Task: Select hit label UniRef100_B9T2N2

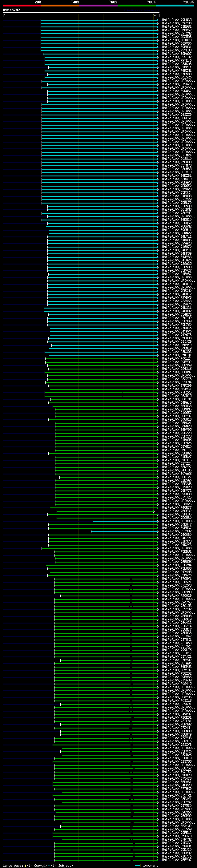Action: point(176,33)
